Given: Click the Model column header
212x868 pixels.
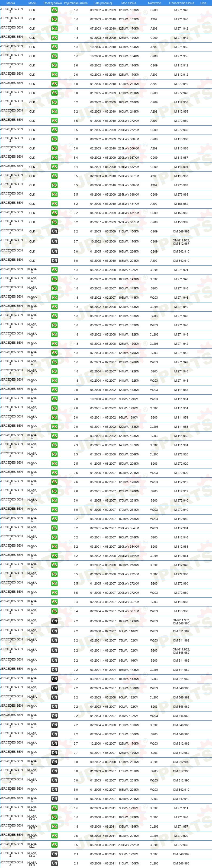Looking at the screenshot, I should click(32, 3).
